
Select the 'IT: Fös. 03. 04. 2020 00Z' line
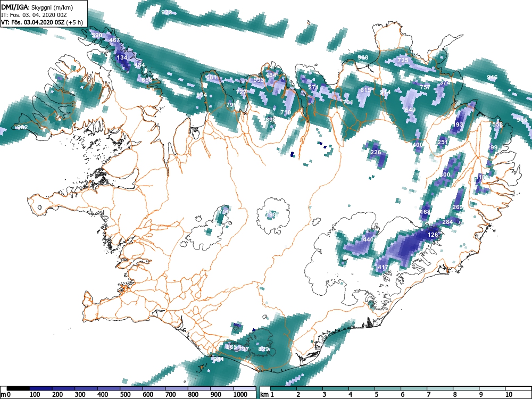click(34, 15)
